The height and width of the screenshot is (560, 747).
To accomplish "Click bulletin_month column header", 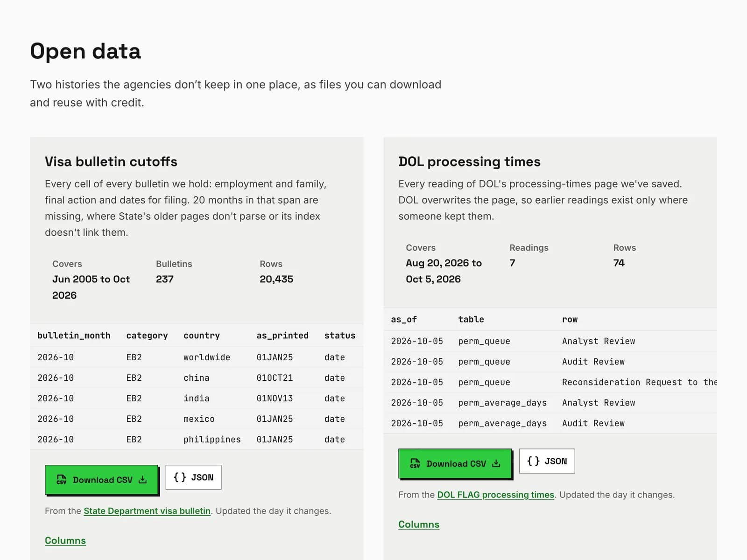I will (74, 336).
